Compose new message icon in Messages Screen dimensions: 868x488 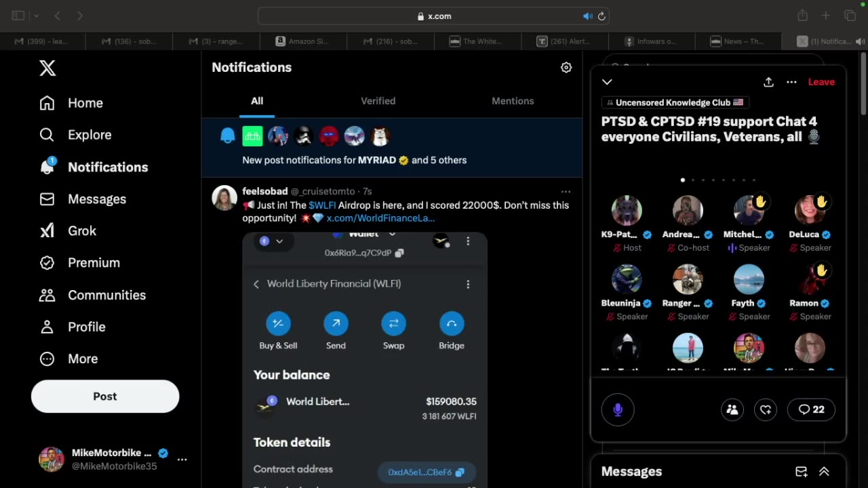point(801,472)
